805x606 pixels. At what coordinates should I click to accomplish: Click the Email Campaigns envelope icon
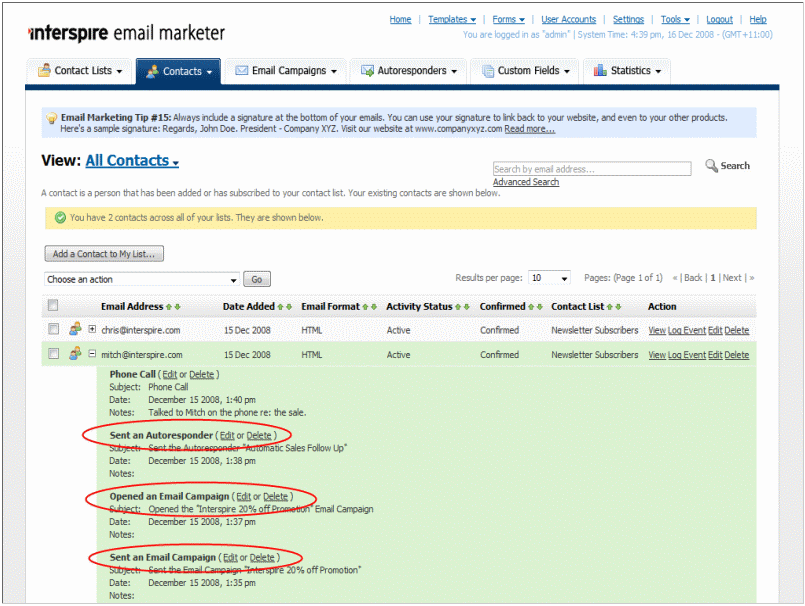tap(241, 70)
